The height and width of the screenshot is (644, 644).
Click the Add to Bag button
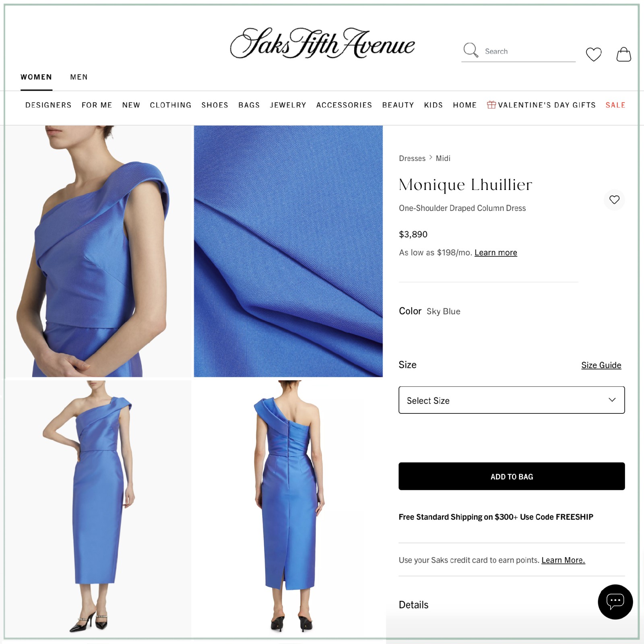tap(512, 476)
